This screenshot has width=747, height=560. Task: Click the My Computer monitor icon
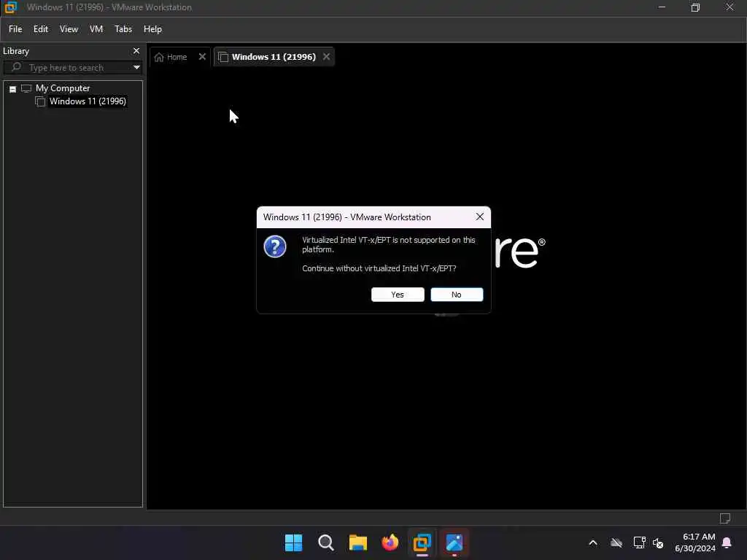(x=26, y=88)
